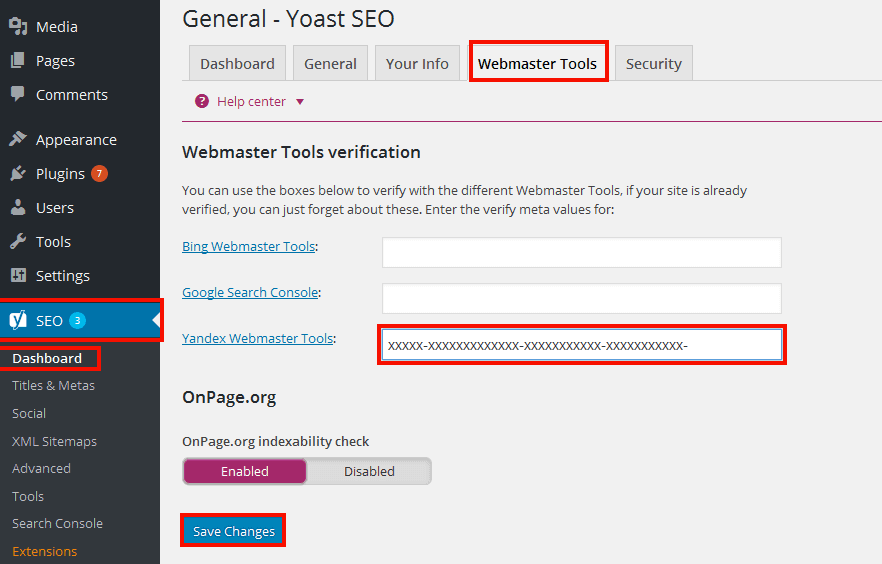Click the Appearance paintbrush icon

tap(18, 139)
